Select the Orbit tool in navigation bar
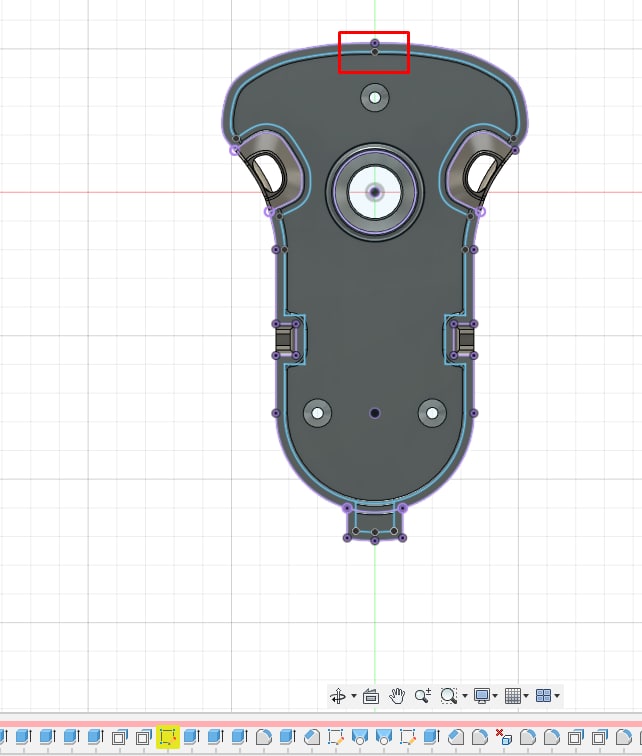The width and height of the screenshot is (642, 756). (338, 696)
